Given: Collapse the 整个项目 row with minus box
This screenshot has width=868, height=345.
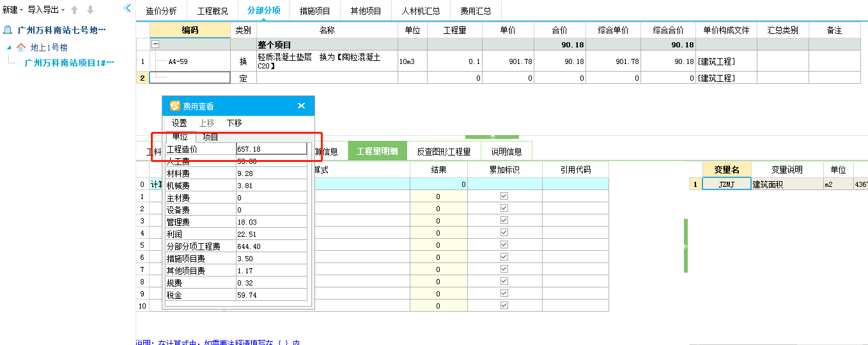Looking at the screenshot, I should click(x=155, y=45).
